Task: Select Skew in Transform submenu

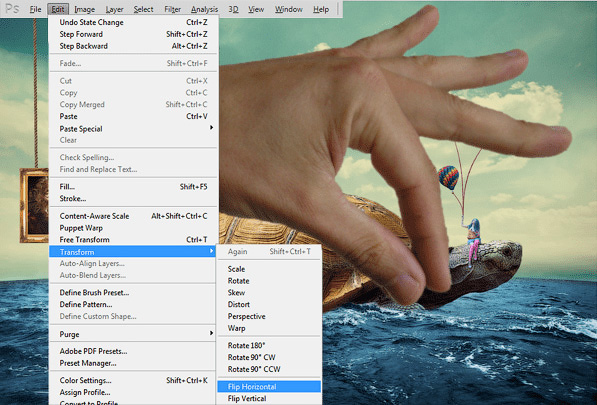Action: (x=269, y=292)
